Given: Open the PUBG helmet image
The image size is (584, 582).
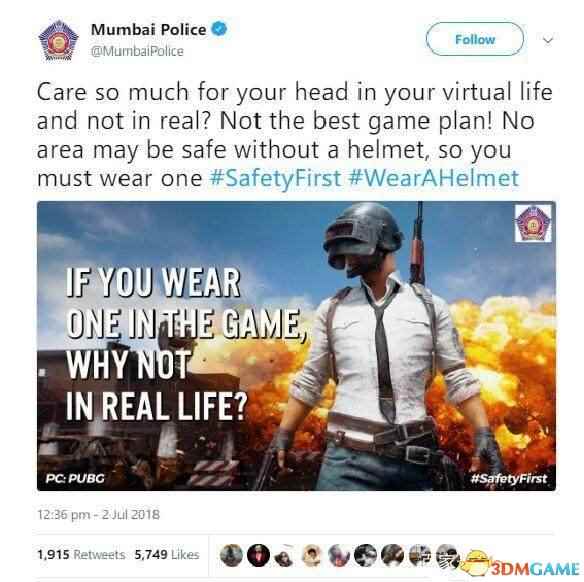Looking at the screenshot, I should tap(296, 346).
